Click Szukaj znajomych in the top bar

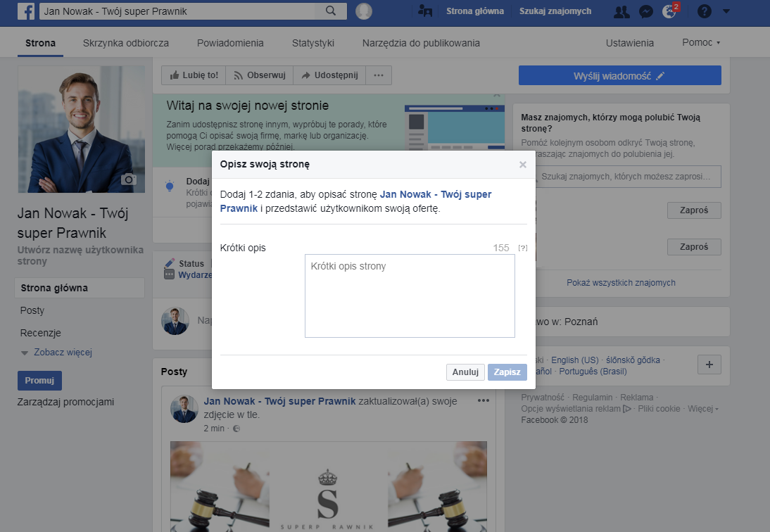555,11
